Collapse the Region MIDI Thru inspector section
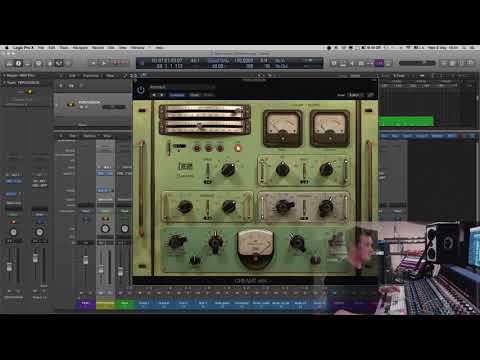480x360 pixels. tap(4, 76)
